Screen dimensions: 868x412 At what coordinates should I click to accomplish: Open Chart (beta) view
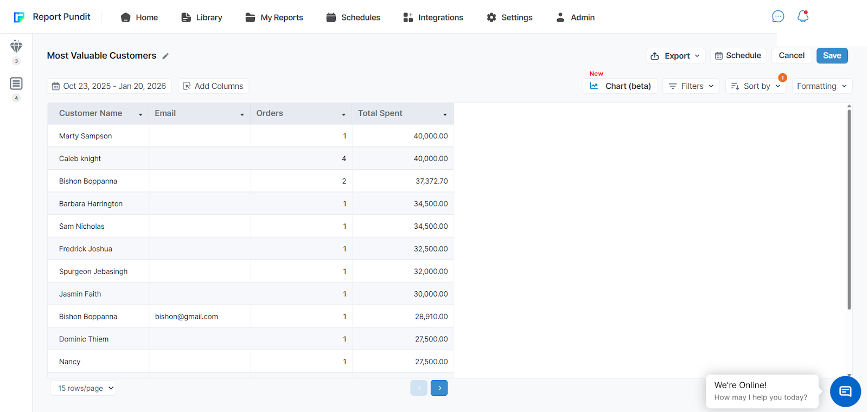pos(620,86)
